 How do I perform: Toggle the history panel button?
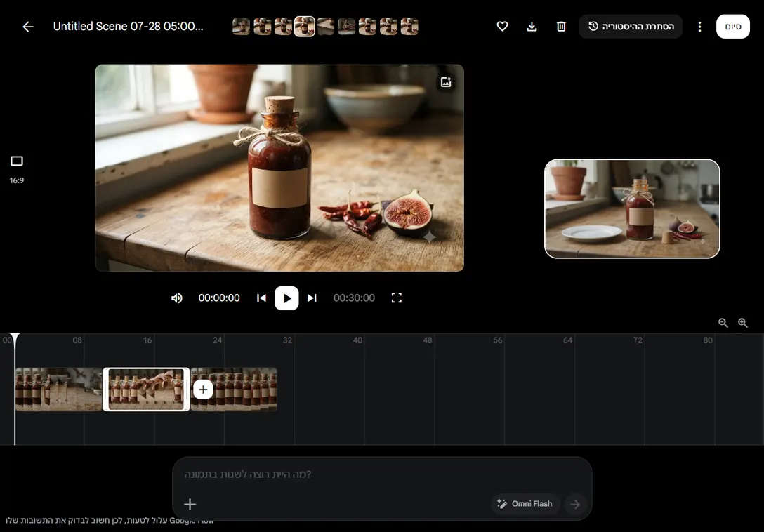[631, 26]
